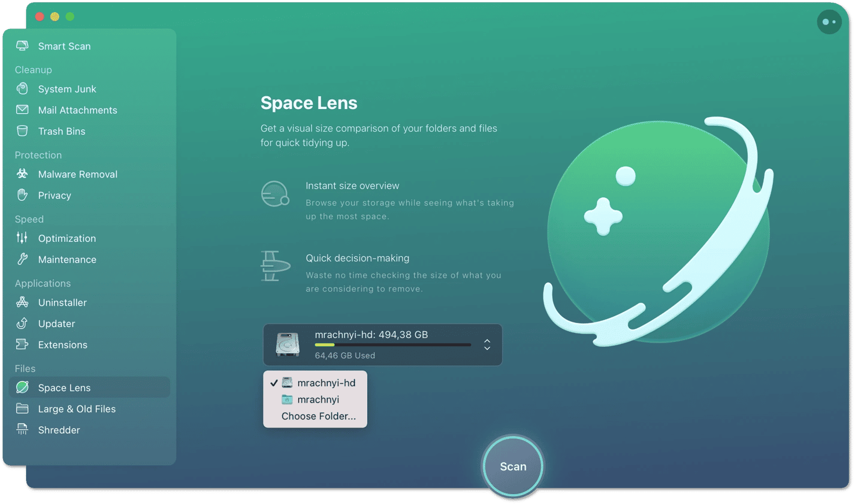Click the Space Lens planet icon
Screen dimensions: 854x504
click(x=22, y=387)
